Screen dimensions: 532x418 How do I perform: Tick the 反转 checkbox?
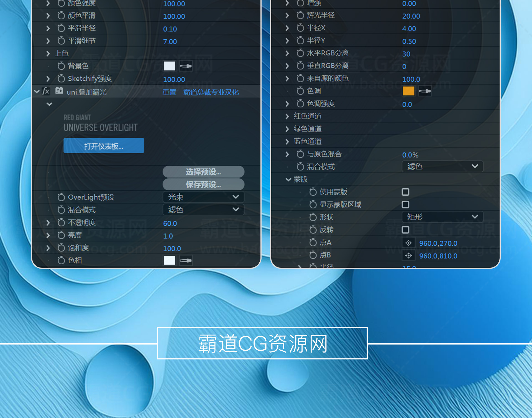(405, 230)
